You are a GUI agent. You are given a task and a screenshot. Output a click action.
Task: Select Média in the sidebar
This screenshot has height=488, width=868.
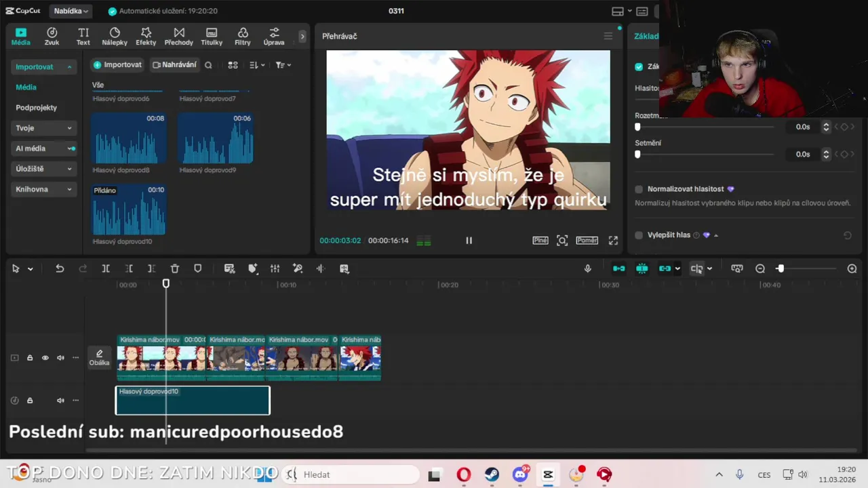[26, 87]
